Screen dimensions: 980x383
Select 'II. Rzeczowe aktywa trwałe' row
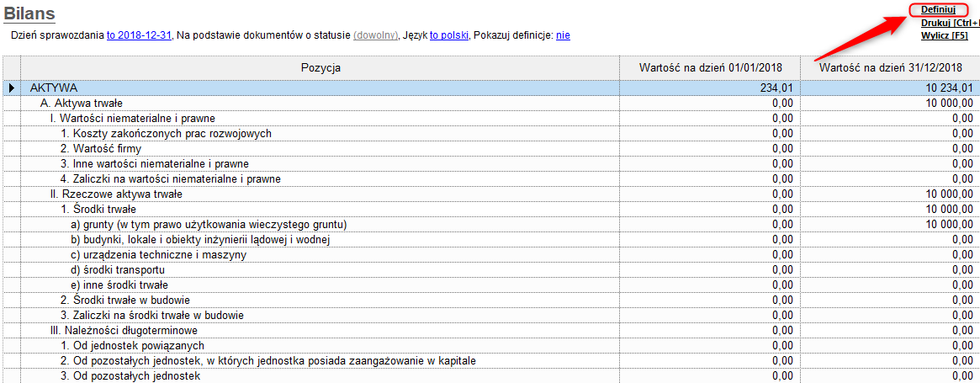pyautogui.click(x=122, y=194)
